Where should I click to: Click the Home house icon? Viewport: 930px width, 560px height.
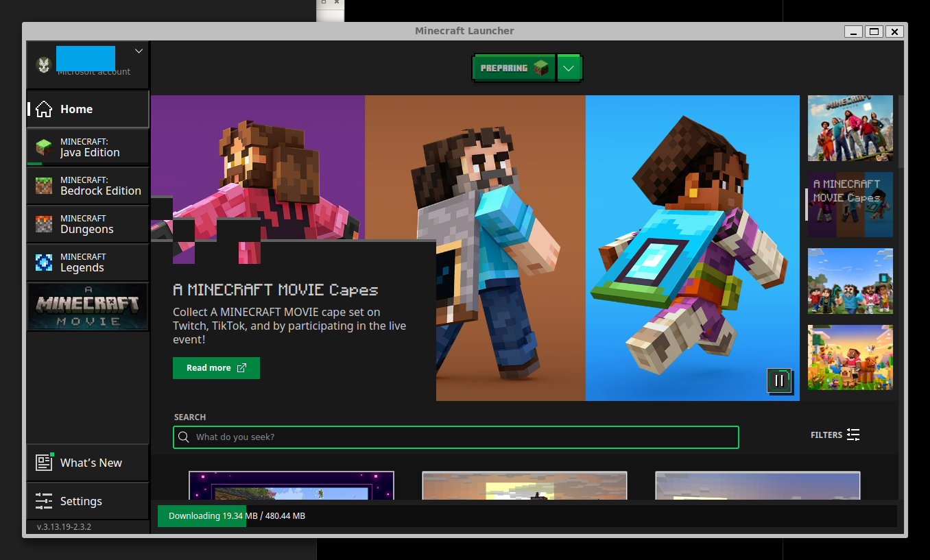(44, 109)
